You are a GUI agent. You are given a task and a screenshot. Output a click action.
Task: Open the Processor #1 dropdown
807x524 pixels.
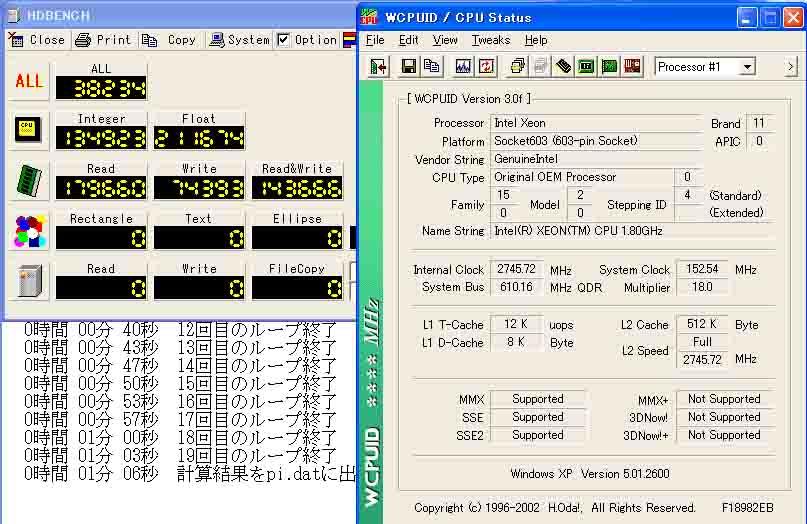click(x=747, y=67)
